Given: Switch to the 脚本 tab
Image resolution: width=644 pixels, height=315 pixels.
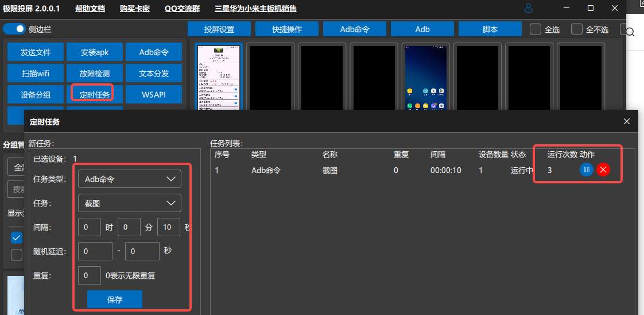Looking at the screenshot, I should (x=490, y=29).
